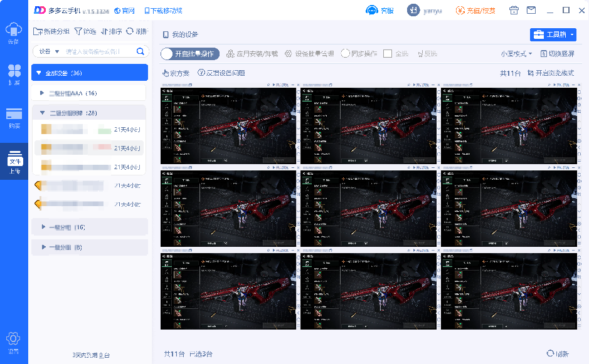Click the 已选3台 selected count text

coord(201,354)
